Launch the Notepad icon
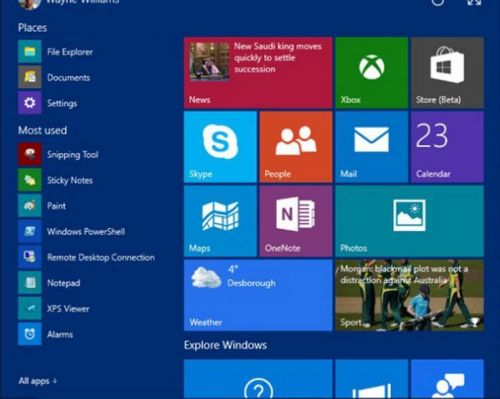This screenshot has width=500, height=399. (x=30, y=283)
